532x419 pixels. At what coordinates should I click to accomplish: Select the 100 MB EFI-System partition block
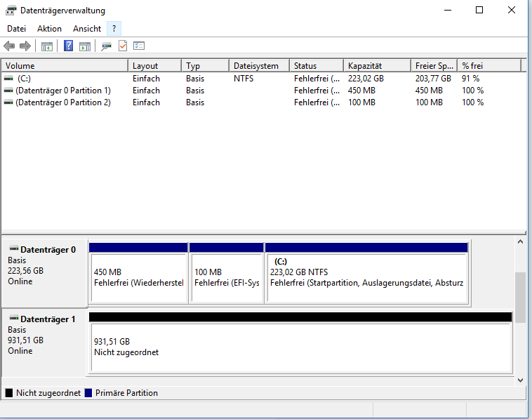click(227, 273)
